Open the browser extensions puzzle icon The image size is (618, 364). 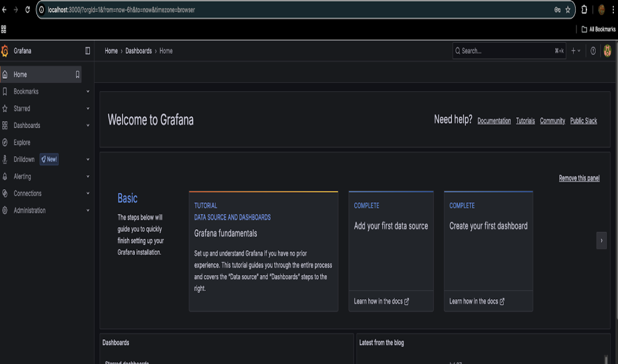coord(584,10)
